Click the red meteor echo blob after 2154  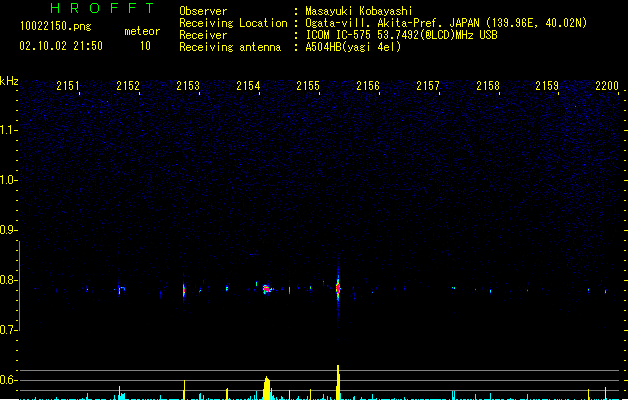(x=266, y=289)
